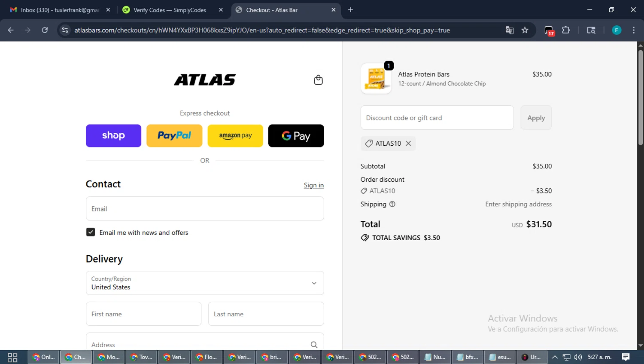Pay with Shop Pay express button

[113, 136]
